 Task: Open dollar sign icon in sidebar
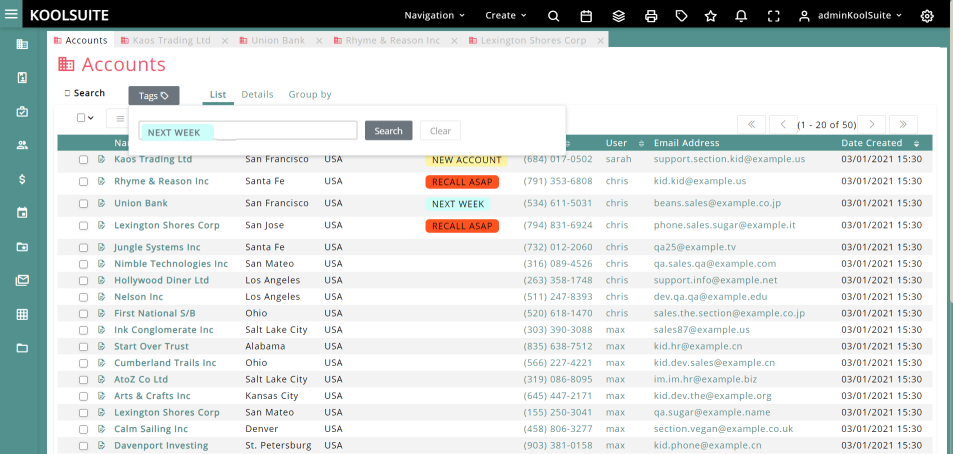[x=22, y=179]
